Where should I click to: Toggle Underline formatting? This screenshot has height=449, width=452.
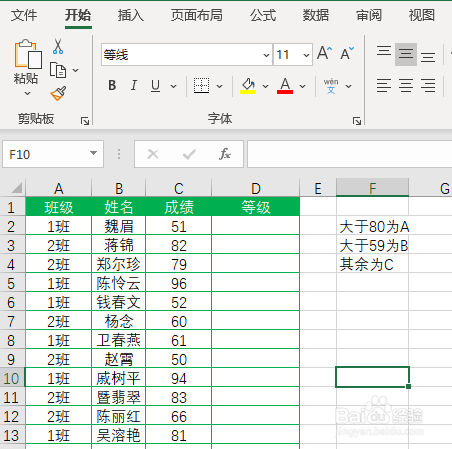[155, 86]
